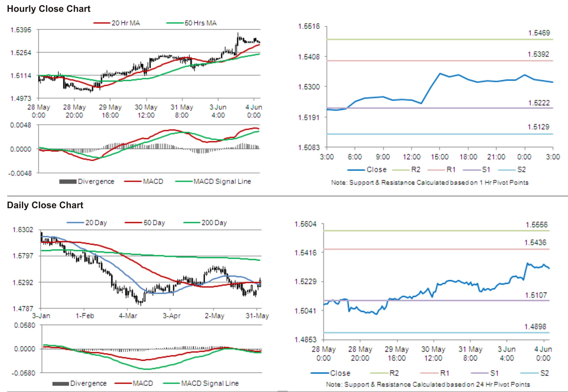Click the 3-Apr date label
This screenshot has width=568, height=392.
171,316
